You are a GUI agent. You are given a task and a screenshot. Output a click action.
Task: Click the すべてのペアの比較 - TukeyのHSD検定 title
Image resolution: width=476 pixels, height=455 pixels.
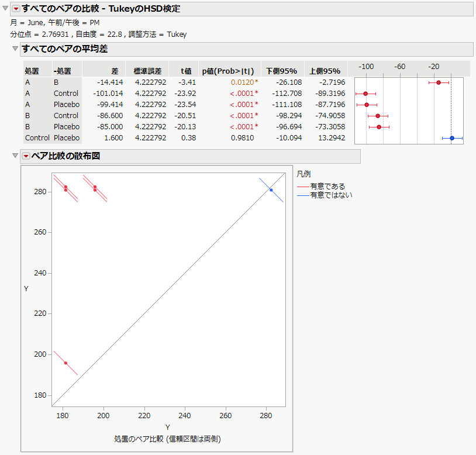(101, 9)
